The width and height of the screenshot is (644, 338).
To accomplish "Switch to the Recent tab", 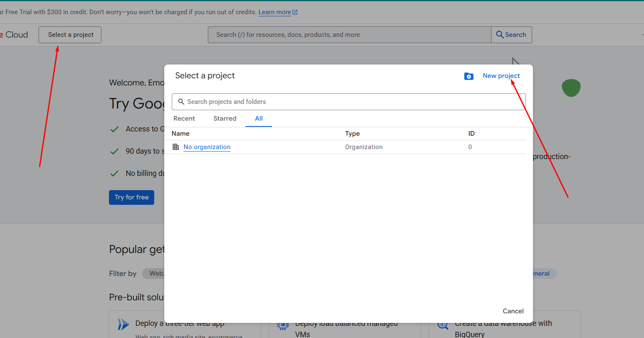I will click(x=184, y=119).
